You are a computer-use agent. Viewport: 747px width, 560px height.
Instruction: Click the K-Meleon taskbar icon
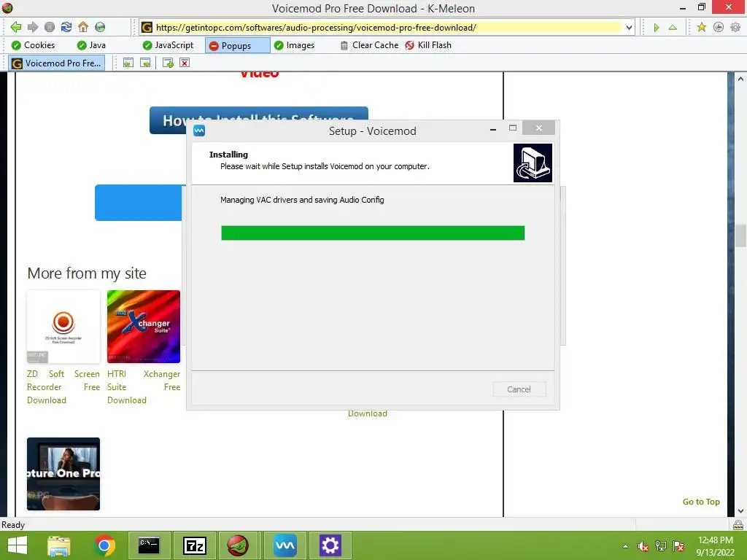click(x=238, y=545)
